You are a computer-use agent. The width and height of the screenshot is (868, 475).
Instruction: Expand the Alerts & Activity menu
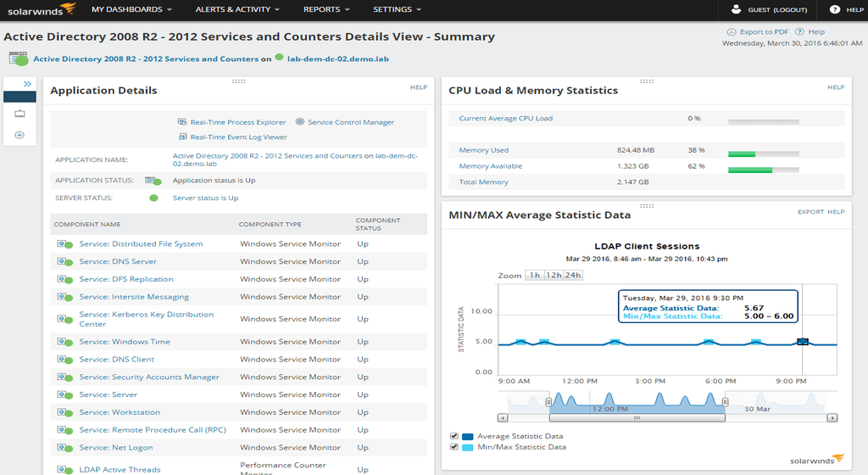(x=237, y=9)
